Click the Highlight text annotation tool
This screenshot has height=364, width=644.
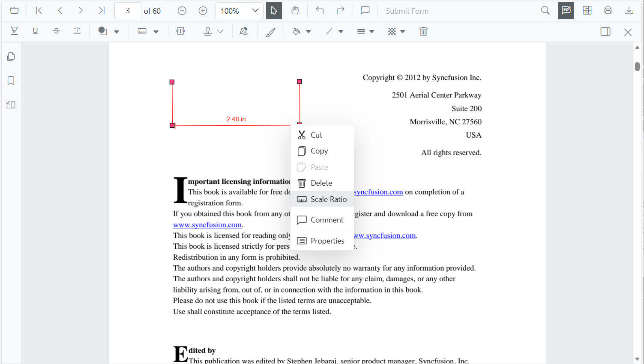click(14, 31)
